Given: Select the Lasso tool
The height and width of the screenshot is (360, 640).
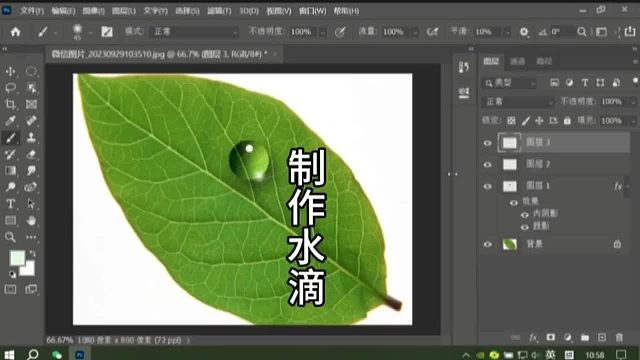Looking at the screenshot, I should click(10, 88).
